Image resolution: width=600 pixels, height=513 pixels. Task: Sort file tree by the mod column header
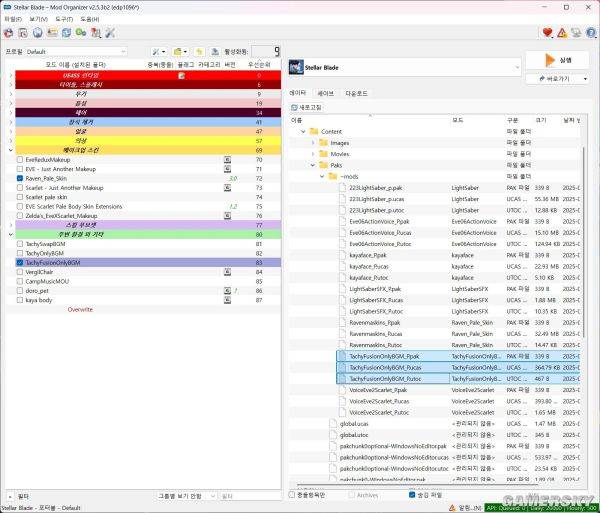tap(458, 120)
